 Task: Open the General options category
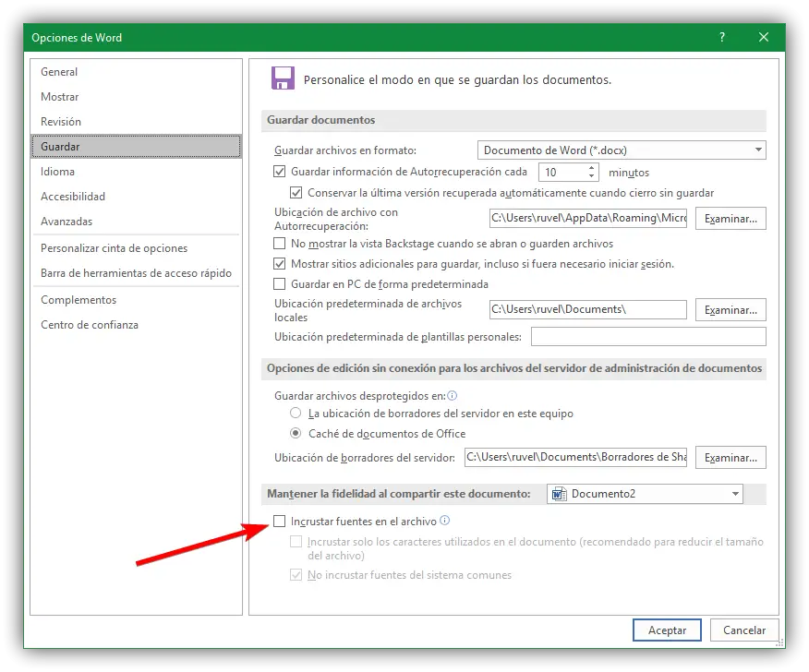[136, 72]
